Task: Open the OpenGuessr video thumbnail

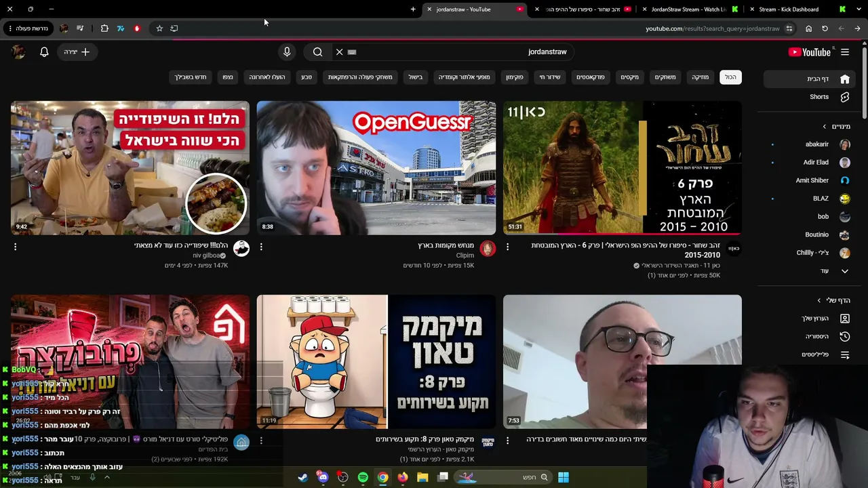Action: tap(376, 168)
